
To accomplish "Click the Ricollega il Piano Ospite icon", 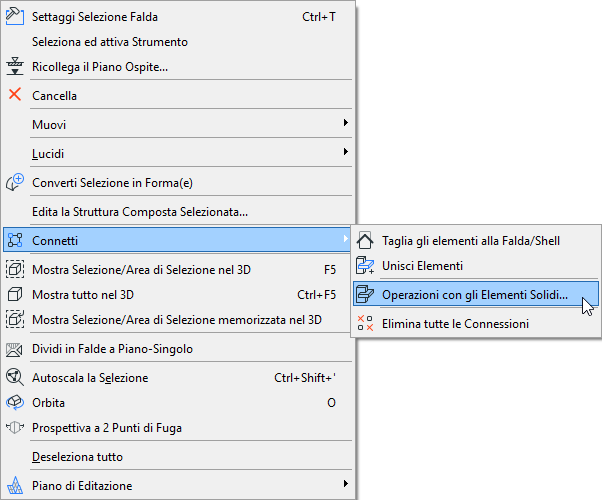I will (15, 67).
